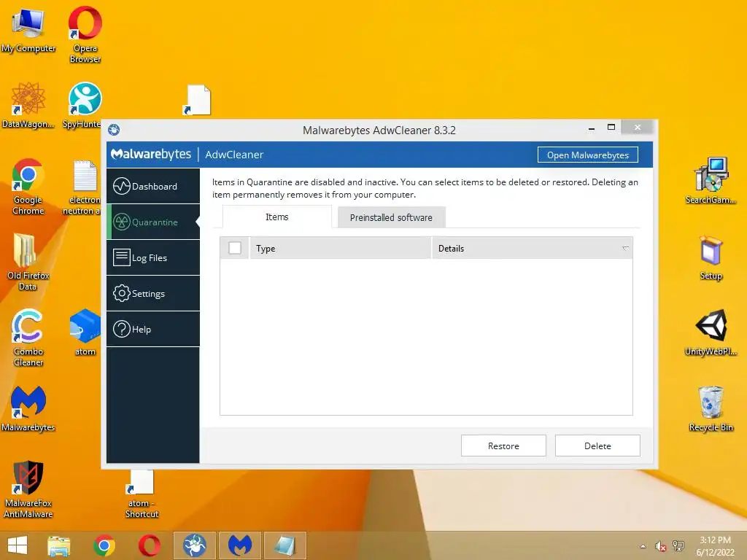The height and width of the screenshot is (560, 747).
Task: Select SearchGam... desktop icon
Action: tap(711, 181)
